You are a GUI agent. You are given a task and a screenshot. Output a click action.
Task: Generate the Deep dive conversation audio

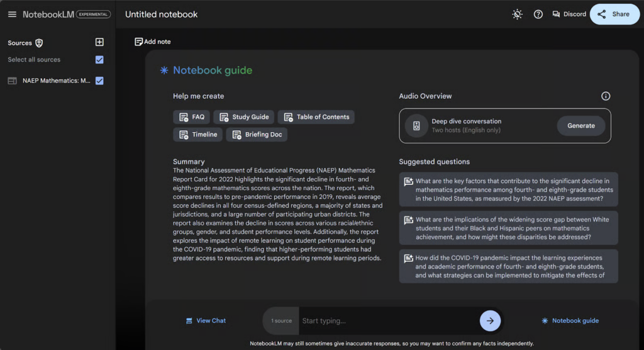pyautogui.click(x=580, y=126)
